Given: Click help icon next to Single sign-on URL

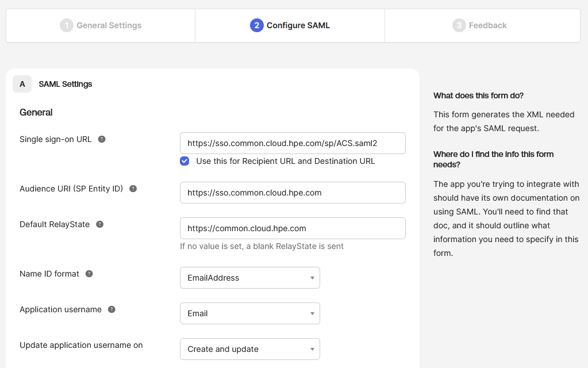Looking at the screenshot, I should (102, 139).
